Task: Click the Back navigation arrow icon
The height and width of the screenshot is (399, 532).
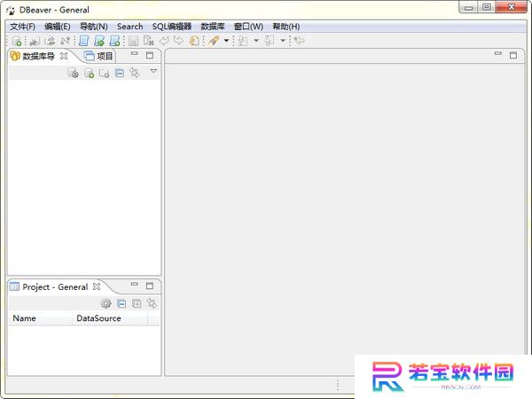Action: tap(300, 41)
